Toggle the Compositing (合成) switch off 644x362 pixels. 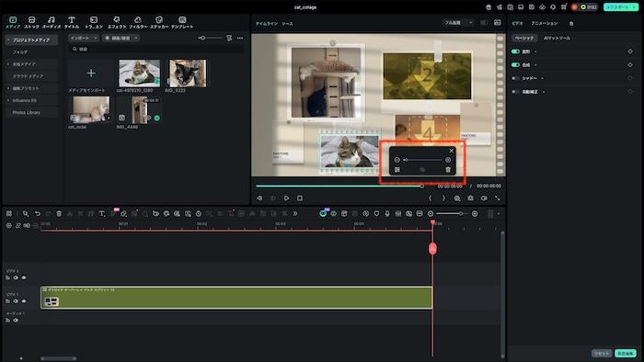[x=515, y=65]
